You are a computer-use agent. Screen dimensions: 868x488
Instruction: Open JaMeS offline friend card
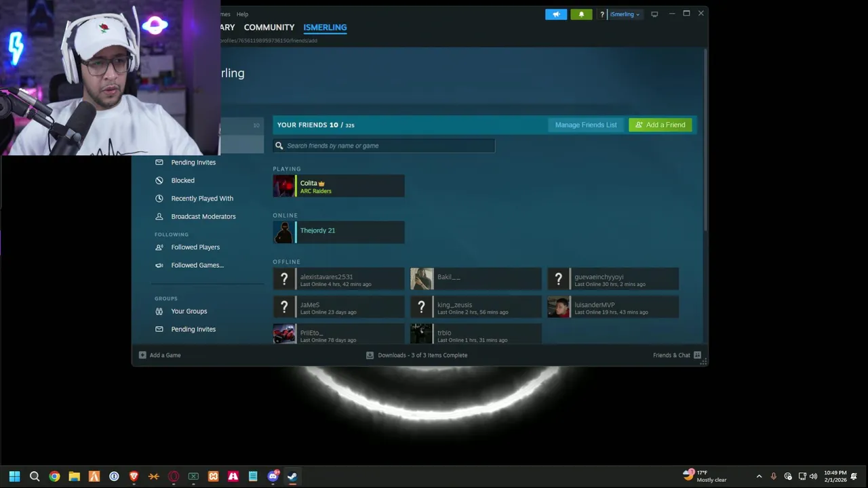click(x=339, y=307)
